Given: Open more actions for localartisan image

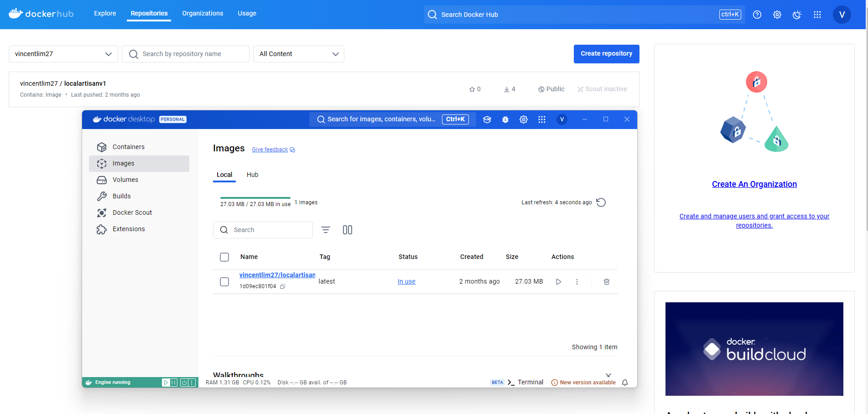Looking at the screenshot, I should [x=577, y=282].
